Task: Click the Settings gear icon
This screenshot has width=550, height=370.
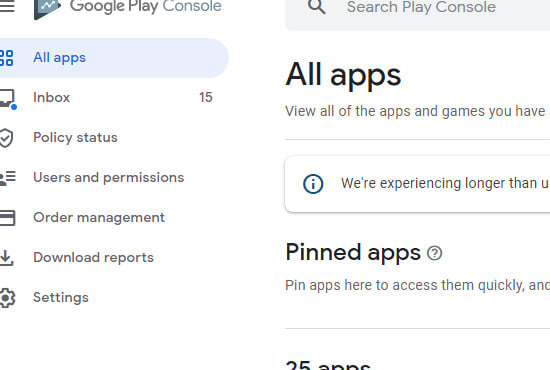Action: (7, 298)
